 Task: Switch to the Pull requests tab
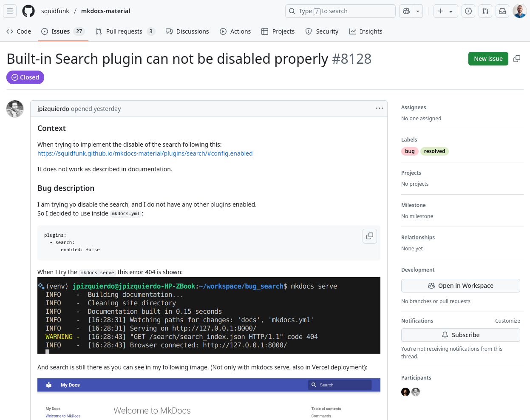(x=125, y=31)
